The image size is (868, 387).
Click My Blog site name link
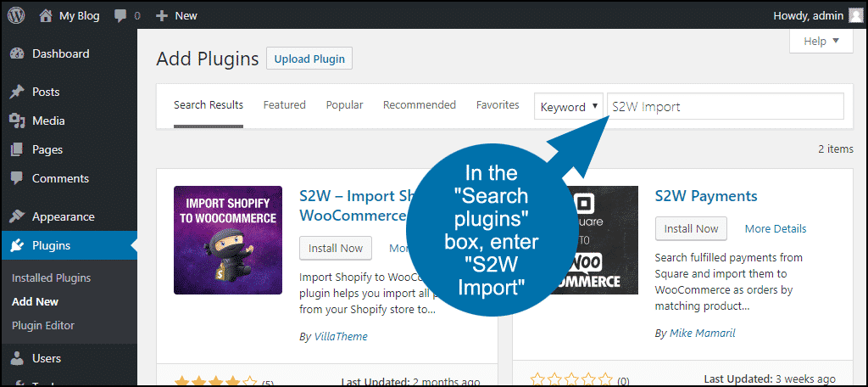[x=79, y=16]
